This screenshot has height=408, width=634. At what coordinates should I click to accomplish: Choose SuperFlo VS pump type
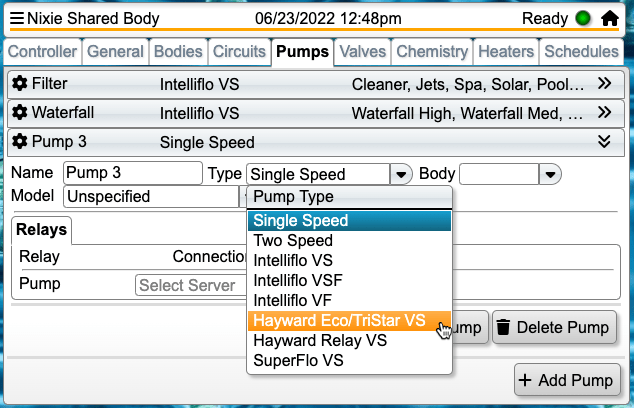(349, 361)
